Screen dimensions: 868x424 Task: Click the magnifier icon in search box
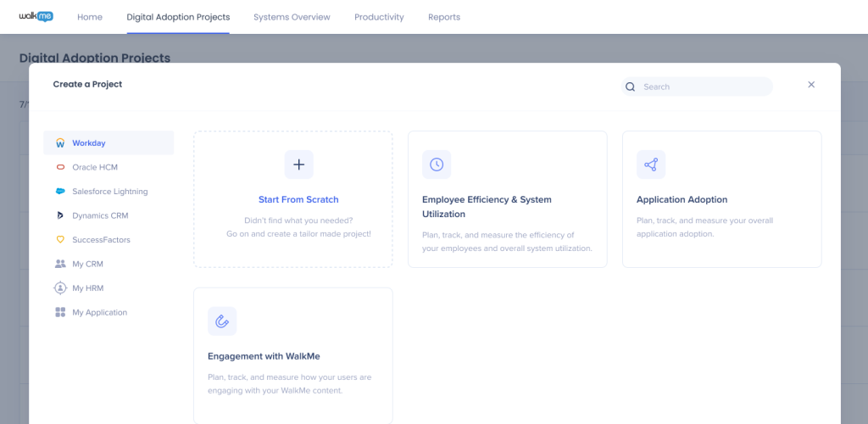point(630,86)
